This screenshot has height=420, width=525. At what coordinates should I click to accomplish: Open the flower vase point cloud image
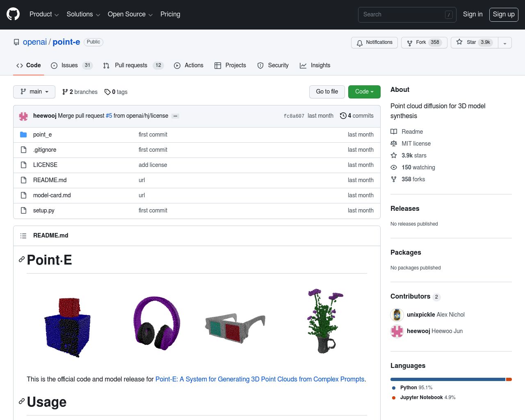click(x=325, y=321)
